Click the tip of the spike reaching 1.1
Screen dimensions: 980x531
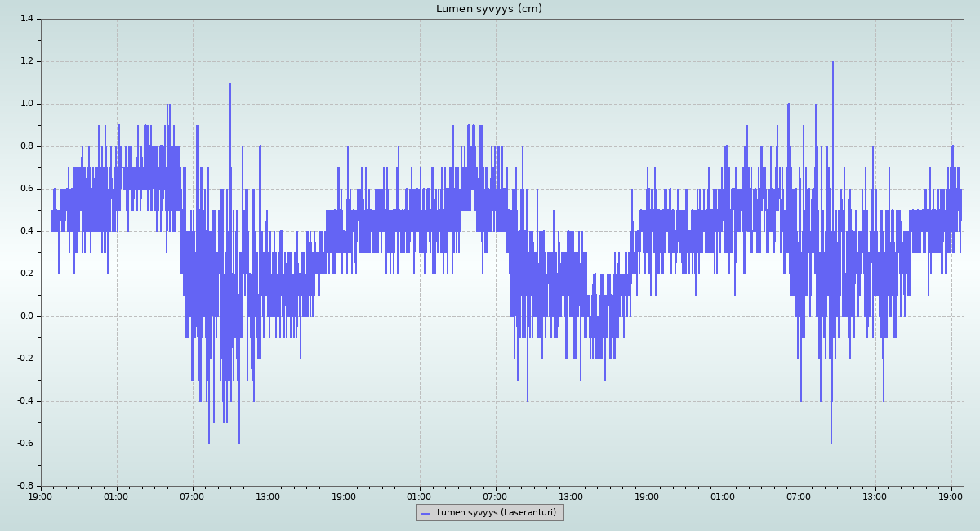230,83
